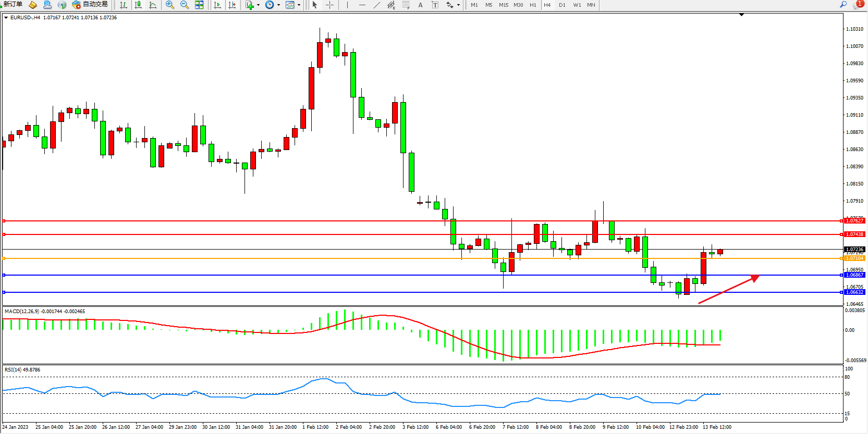Click the zoom in magnifier icon
Screen dimensions: 868x434
pos(169,5)
